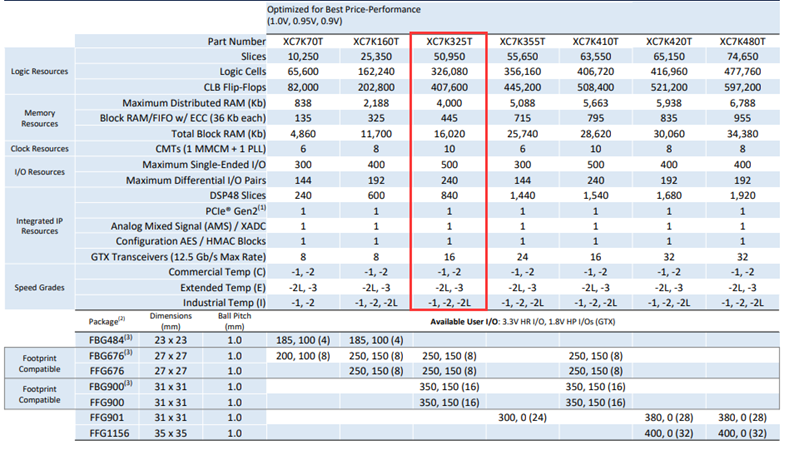
Task: Click the XC7K160T part number
Action: point(376,41)
